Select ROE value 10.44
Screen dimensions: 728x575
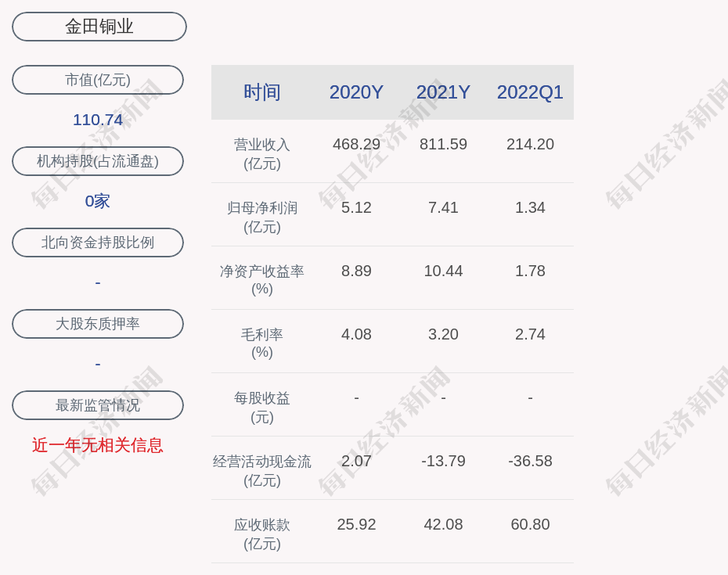click(x=443, y=271)
